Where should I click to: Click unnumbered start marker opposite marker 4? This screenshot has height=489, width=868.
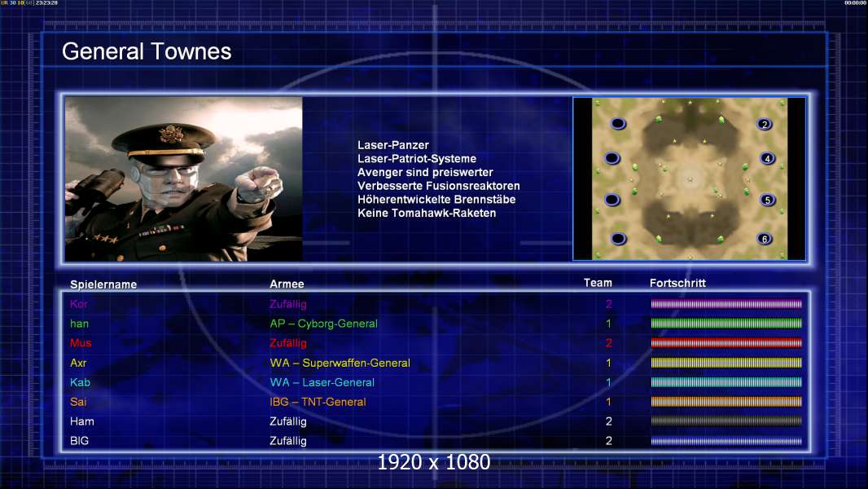tap(612, 158)
